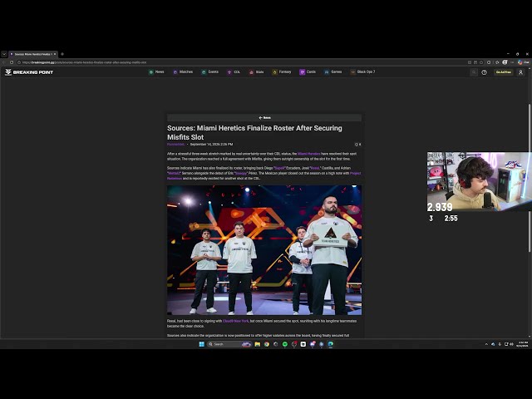Click the Heretics roster article photo
The width and height of the screenshot is (532, 399).
[264, 250]
